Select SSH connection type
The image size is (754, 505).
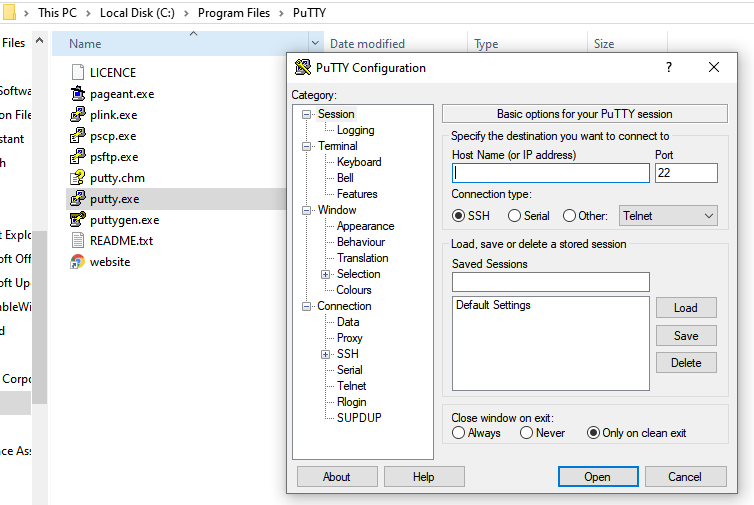458,215
